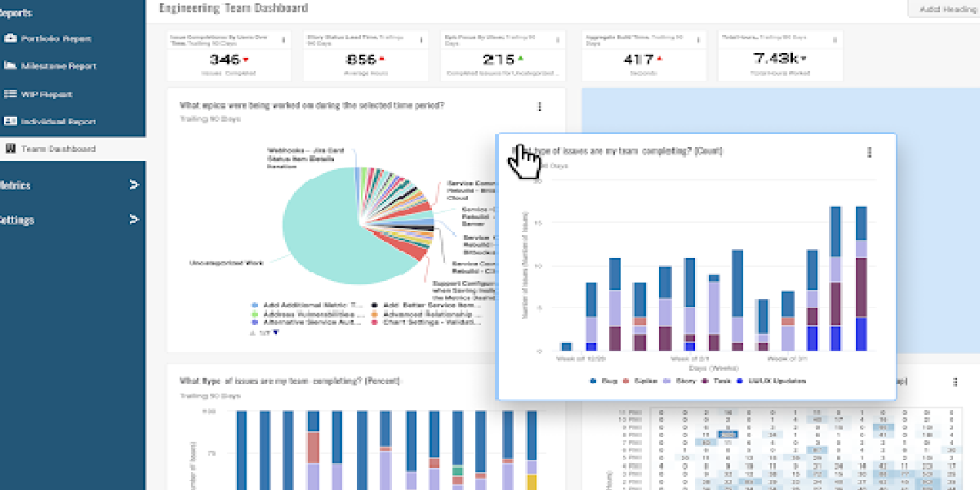The image size is (980, 490).
Task: Open kebab menu on the 346 issues card
Action: point(283,39)
